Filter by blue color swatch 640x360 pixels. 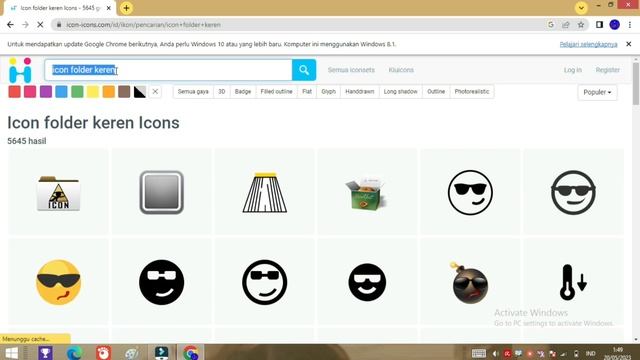(61, 92)
